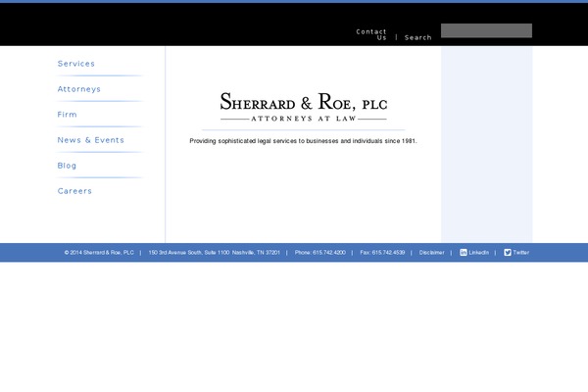Screen dimensions: 588x392
Task: Visit the Blog page
Action: pyautogui.click(x=67, y=166)
